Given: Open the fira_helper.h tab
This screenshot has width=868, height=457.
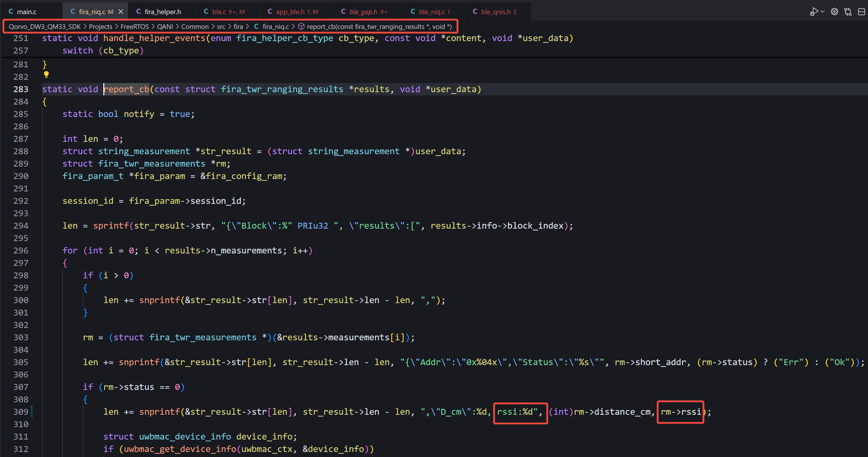Looking at the screenshot, I should [162, 12].
